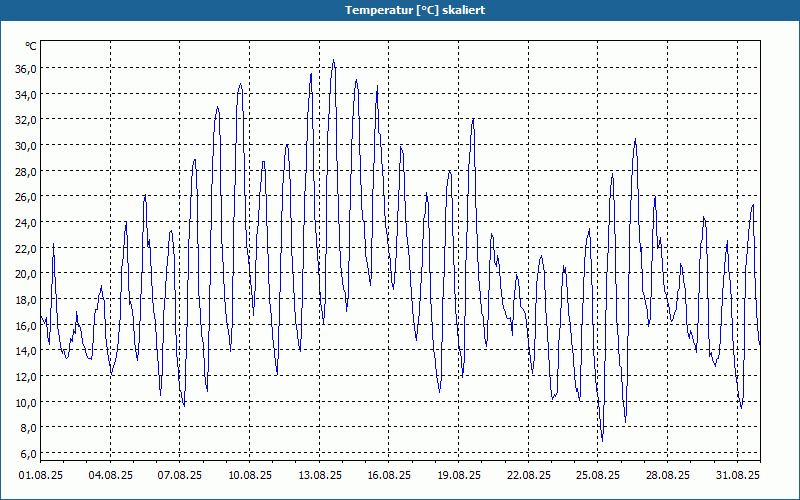Viewport: 800px width, 500px height.
Task: Click the 26,0 y-axis label
Action: [26, 197]
